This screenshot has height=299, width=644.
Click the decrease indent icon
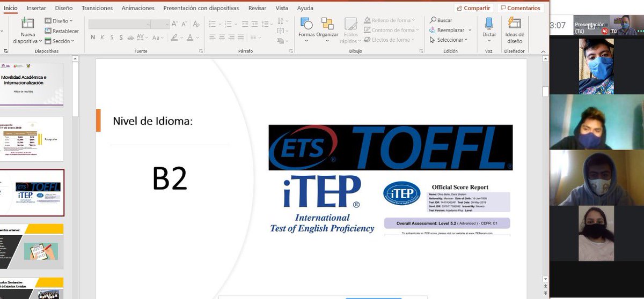[x=245, y=24]
